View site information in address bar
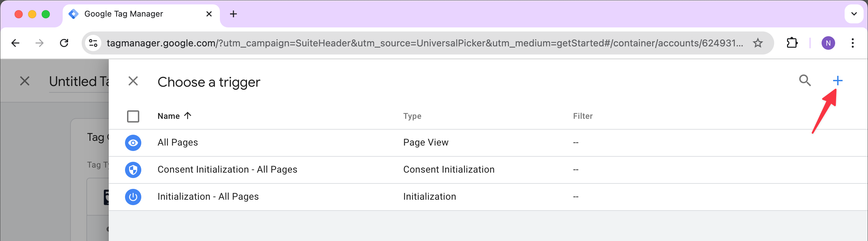Viewport: 868px width, 241px height. [93, 43]
